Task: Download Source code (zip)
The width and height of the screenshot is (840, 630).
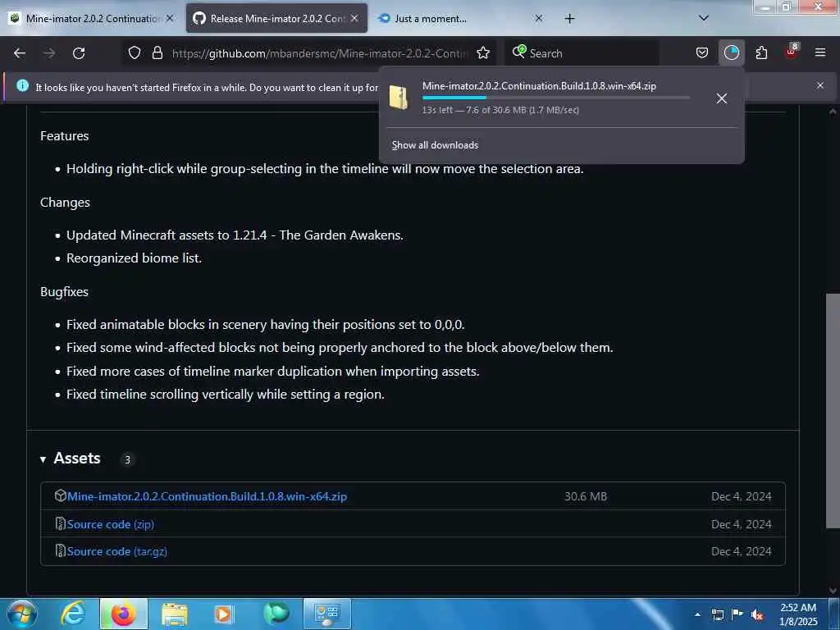Action: (x=111, y=524)
